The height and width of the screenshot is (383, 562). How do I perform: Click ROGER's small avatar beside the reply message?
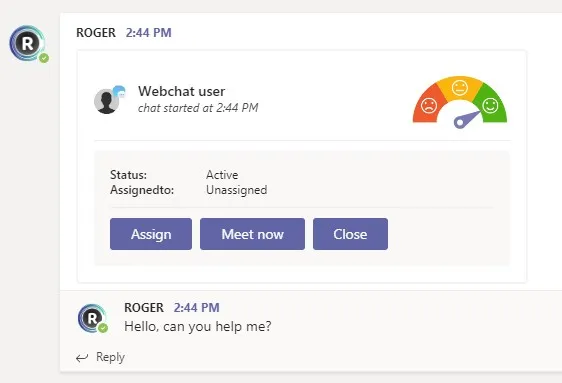pos(92,318)
